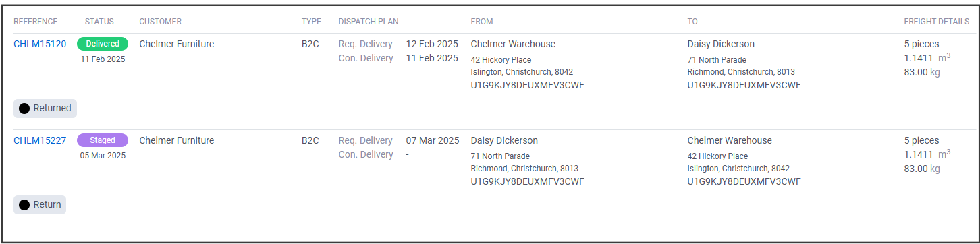The image size is (980, 244).
Task: Sort by the Reference column header
Action: pyautogui.click(x=36, y=22)
